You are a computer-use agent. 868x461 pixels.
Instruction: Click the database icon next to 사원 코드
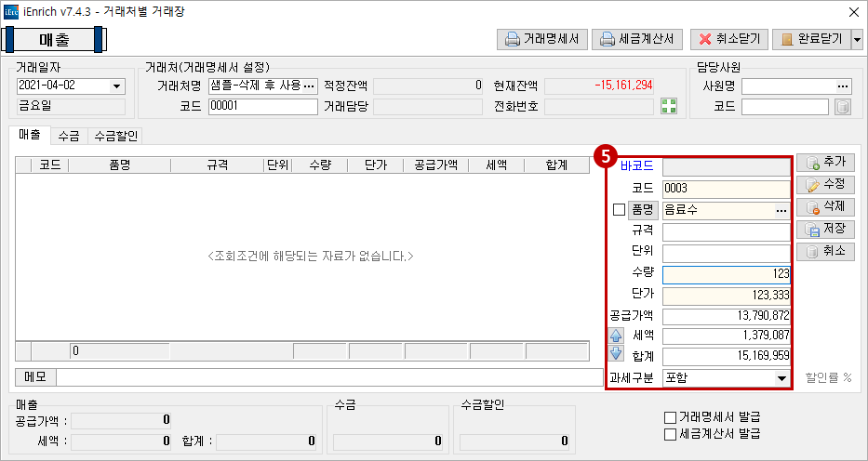842,107
